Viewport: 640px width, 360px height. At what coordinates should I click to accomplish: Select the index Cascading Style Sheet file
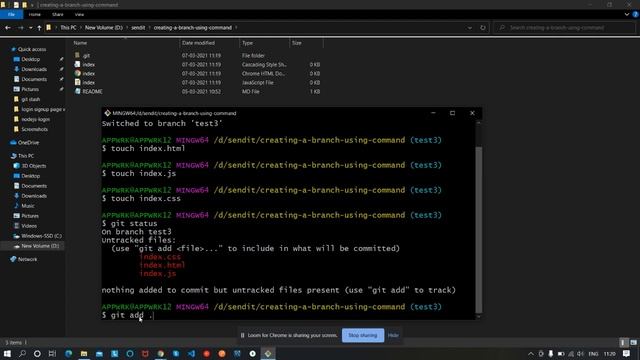[x=89, y=64]
